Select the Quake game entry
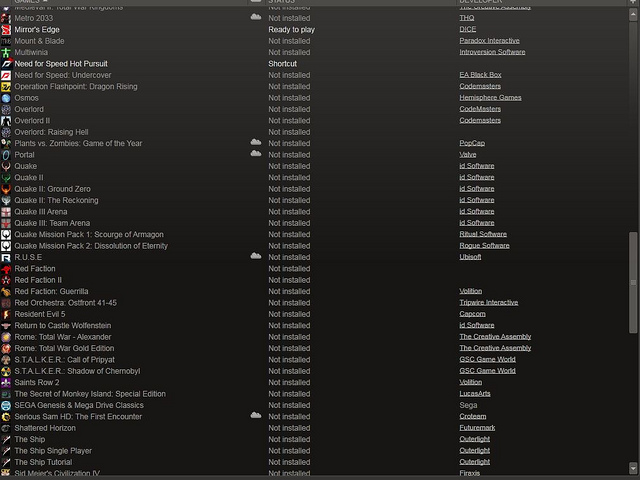The height and width of the screenshot is (480, 640). (x=26, y=167)
